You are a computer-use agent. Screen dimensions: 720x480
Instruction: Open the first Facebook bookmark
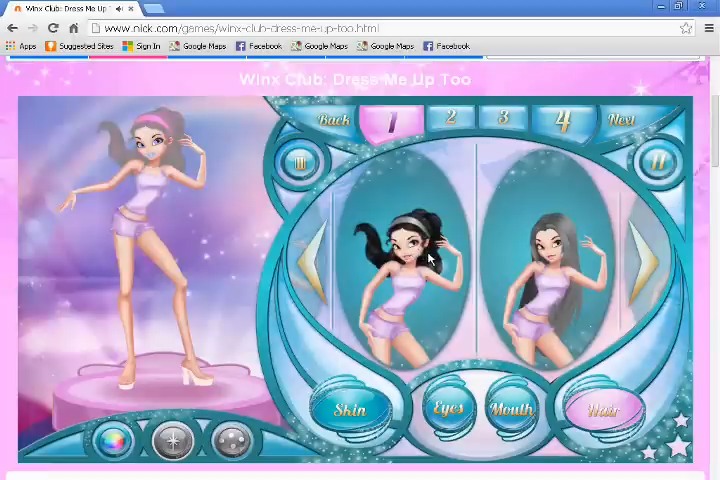coord(259,46)
